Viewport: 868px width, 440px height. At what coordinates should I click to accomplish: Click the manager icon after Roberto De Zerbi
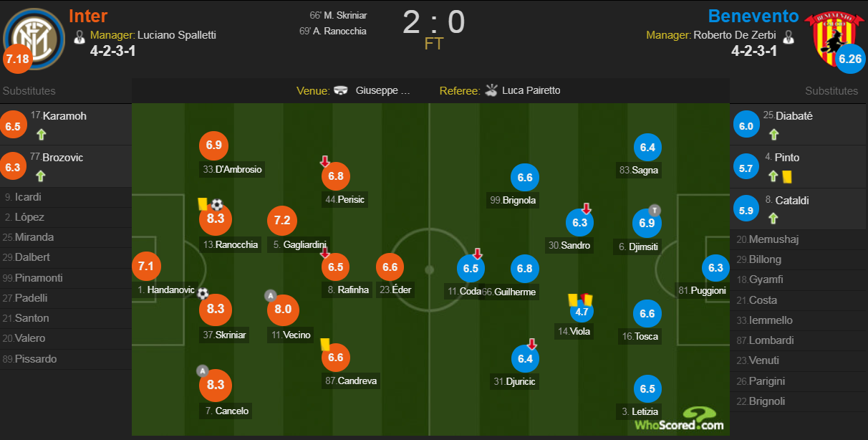coord(789,35)
